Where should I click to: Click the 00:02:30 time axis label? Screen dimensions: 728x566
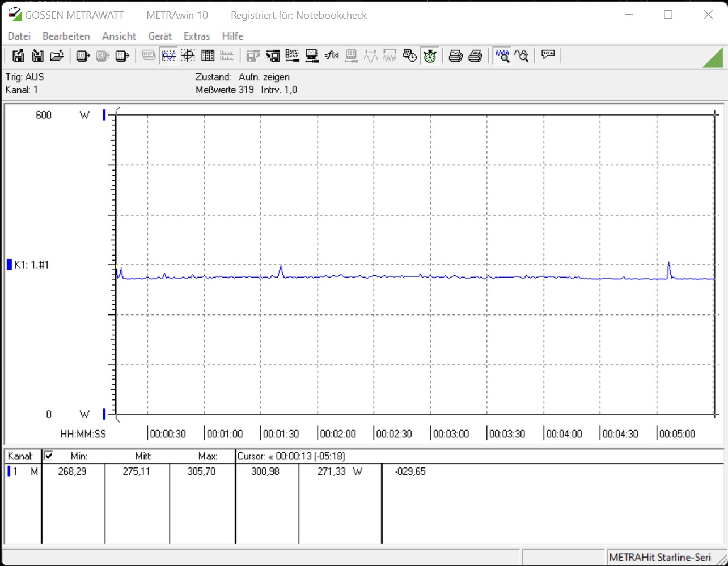point(394,434)
